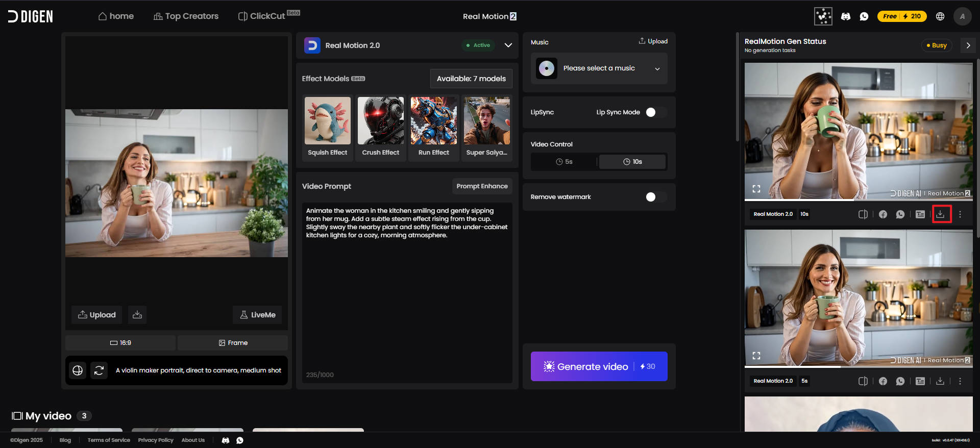Set video duration to 10s

[x=632, y=162]
